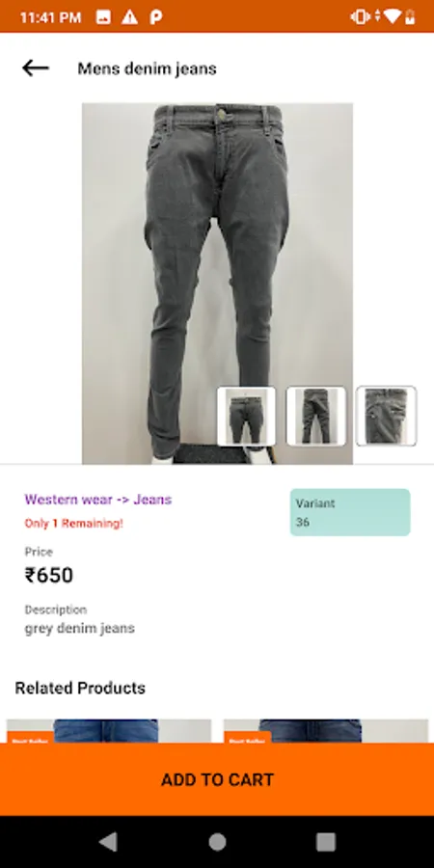Tap the Wi-Fi signal status icon
Viewport: 434px width, 868px height.
point(392,16)
